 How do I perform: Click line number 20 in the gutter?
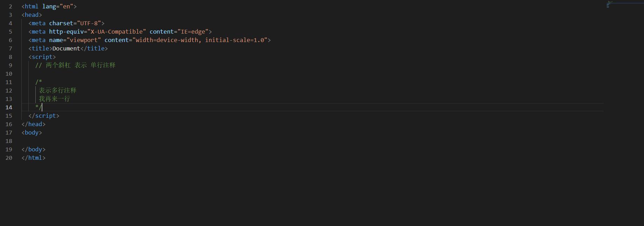click(8, 158)
